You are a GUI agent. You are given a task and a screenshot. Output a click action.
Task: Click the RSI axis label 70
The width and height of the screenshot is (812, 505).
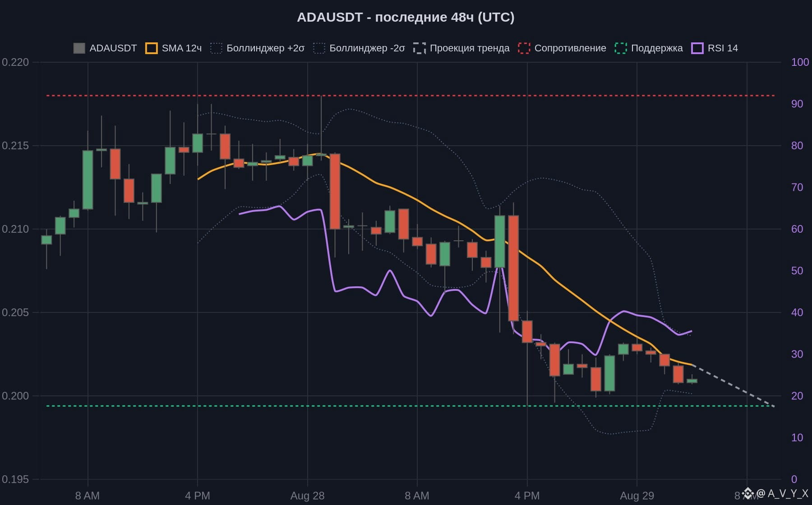pyautogui.click(x=797, y=188)
